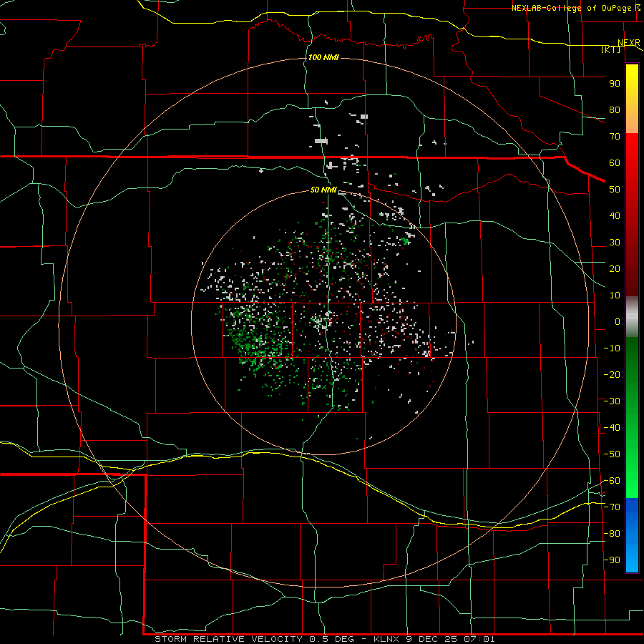Image resolution: width=644 pixels, height=644 pixels.
Task: Click the positive 80 scale value
Action: coord(615,109)
